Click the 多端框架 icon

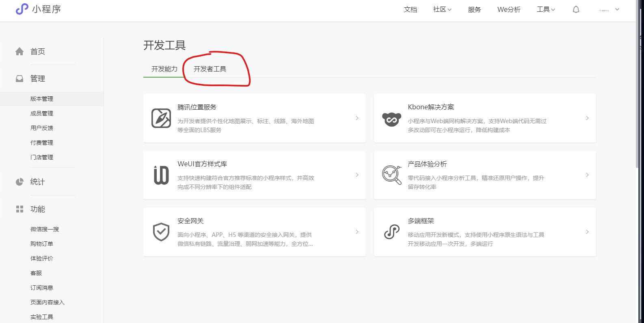tap(391, 232)
